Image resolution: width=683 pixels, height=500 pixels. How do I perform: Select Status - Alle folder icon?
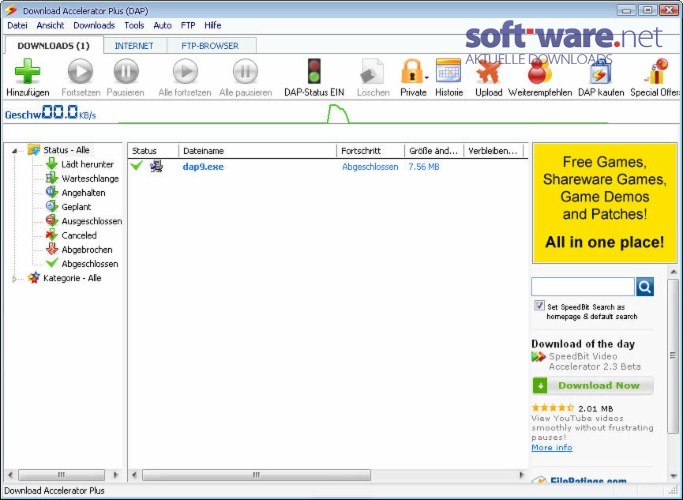point(34,150)
